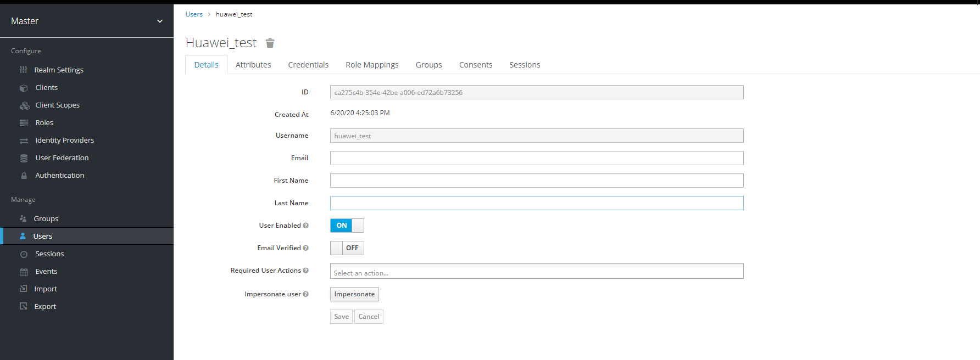
Task: Click the delete user trash icon
Action: point(270,43)
